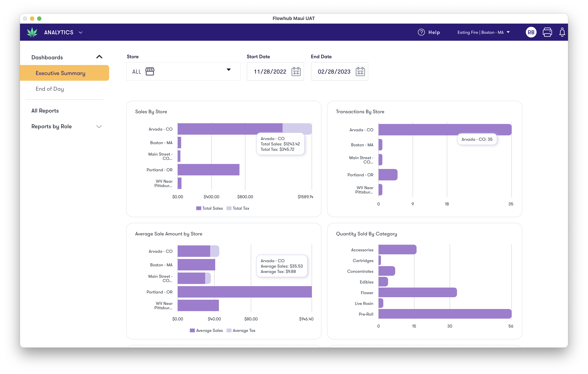Image resolution: width=588 pixels, height=374 pixels.
Task: Click Boston - MA bar in Transactions By Store
Action: coord(380,145)
